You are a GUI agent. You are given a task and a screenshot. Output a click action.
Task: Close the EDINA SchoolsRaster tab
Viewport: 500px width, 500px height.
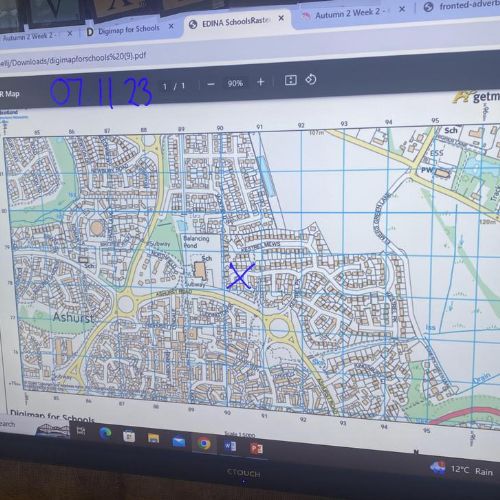point(281,18)
